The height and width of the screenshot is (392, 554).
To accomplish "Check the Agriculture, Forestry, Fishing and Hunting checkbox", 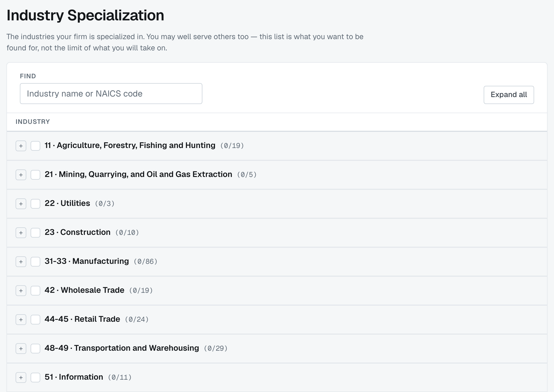I will (35, 146).
